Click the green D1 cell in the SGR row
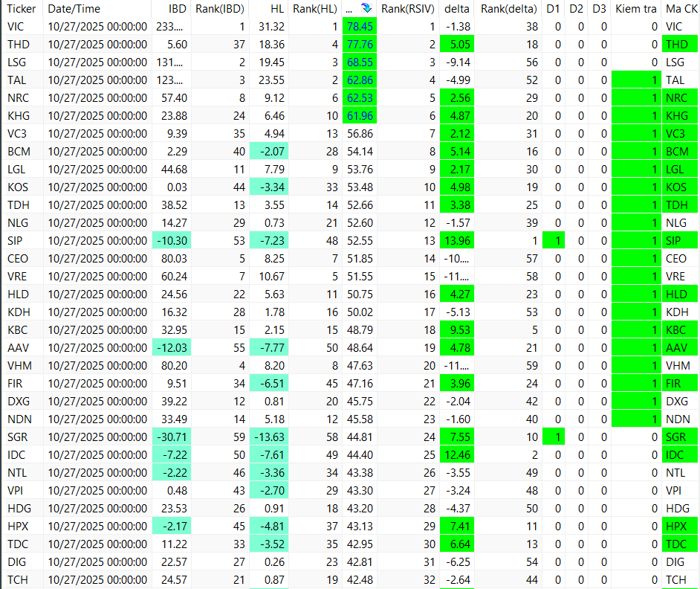 [x=554, y=437]
